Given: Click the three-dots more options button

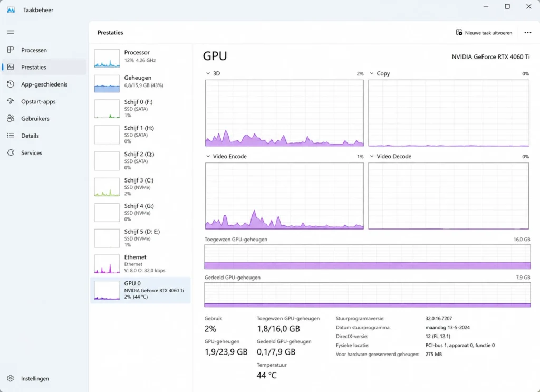Looking at the screenshot, I should tap(527, 32).
